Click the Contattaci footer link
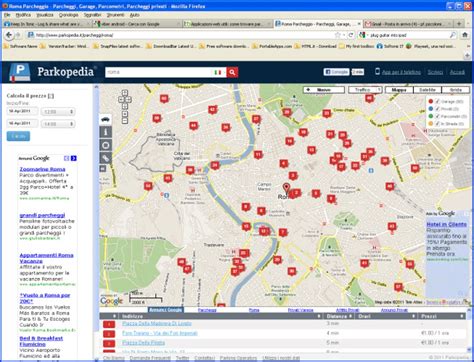Image resolution: width=474 pixels, height=362 pixels. click(204, 358)
